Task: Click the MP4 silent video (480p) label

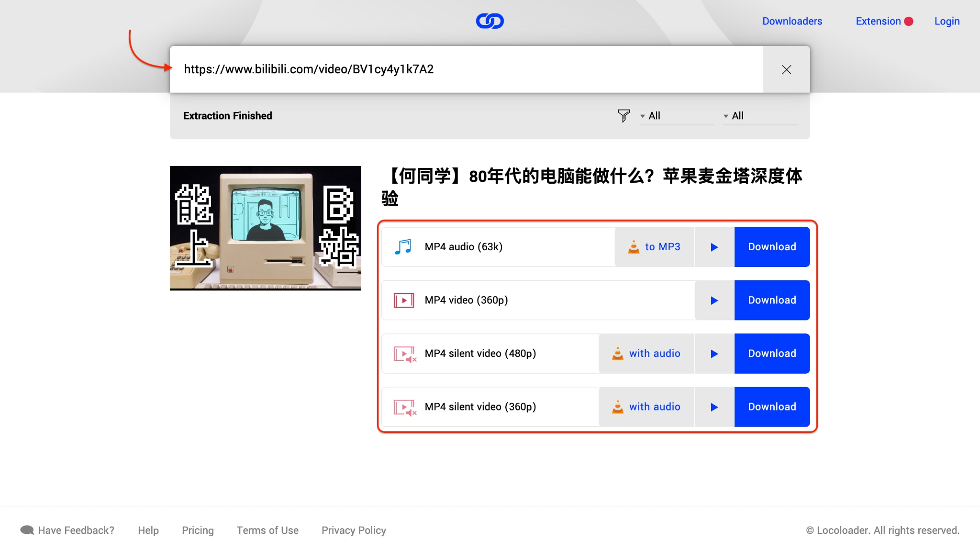Action: (480, 354)
